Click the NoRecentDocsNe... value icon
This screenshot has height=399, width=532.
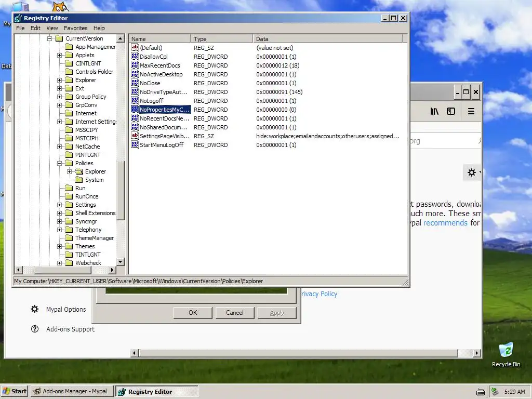(x=135, y=118)
